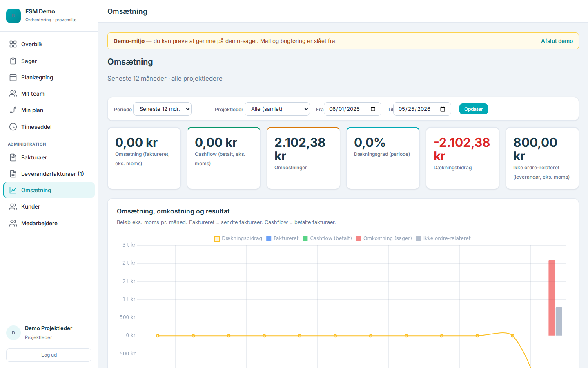
Task: Click the Log ud button
Action: pyautogui.click(x=49, y=355)
